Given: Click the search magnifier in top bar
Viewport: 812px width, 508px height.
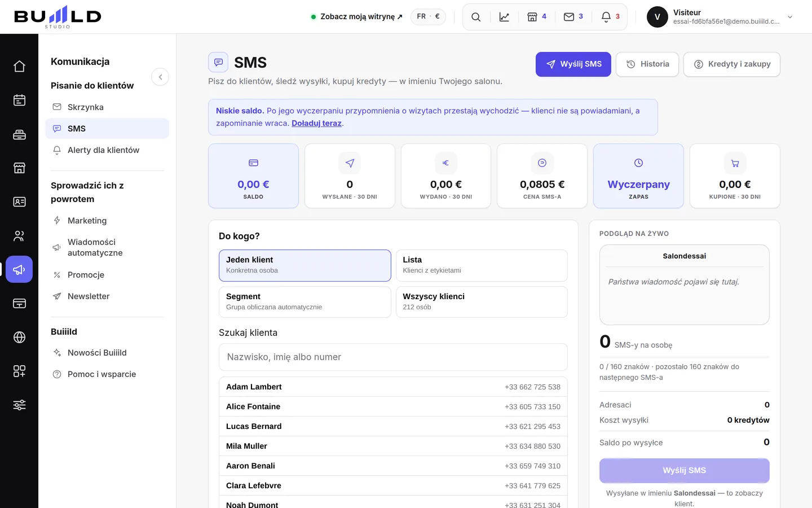Looking at the screenshot, I should pyautogui.click(x=476, y=17).
